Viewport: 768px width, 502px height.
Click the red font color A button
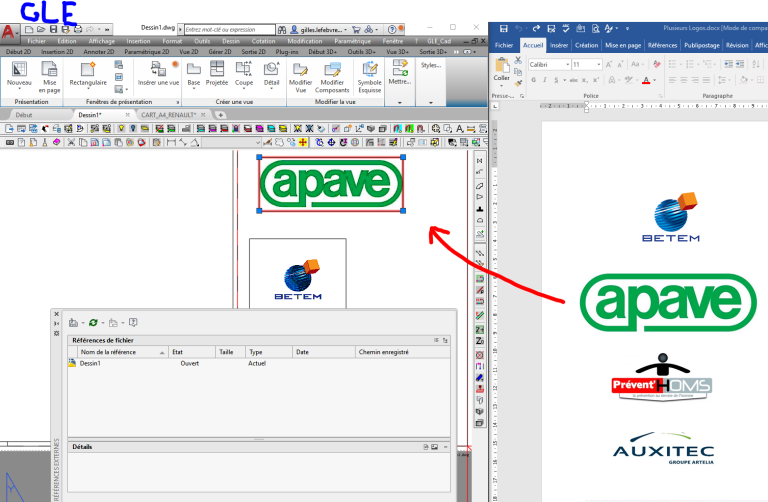[647, 80]
